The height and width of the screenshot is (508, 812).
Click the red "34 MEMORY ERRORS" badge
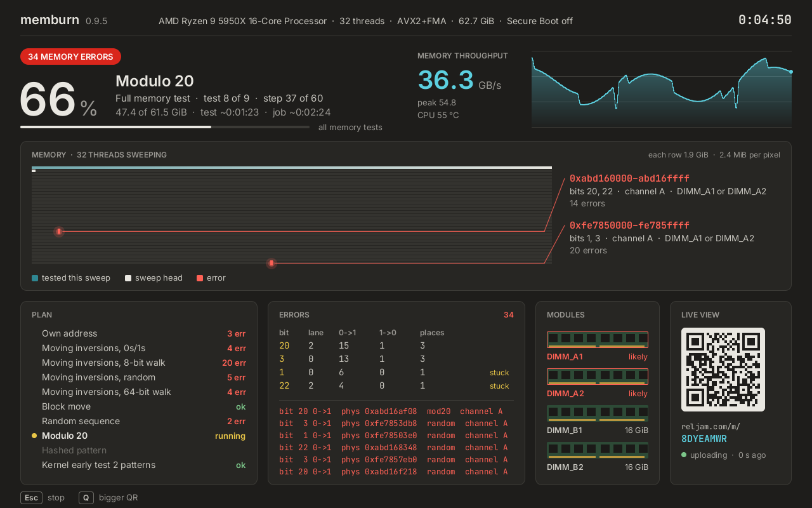[70, 57]
